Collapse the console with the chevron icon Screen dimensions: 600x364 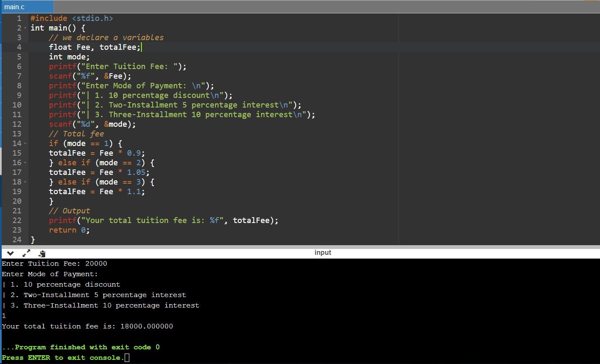[10, 253]
